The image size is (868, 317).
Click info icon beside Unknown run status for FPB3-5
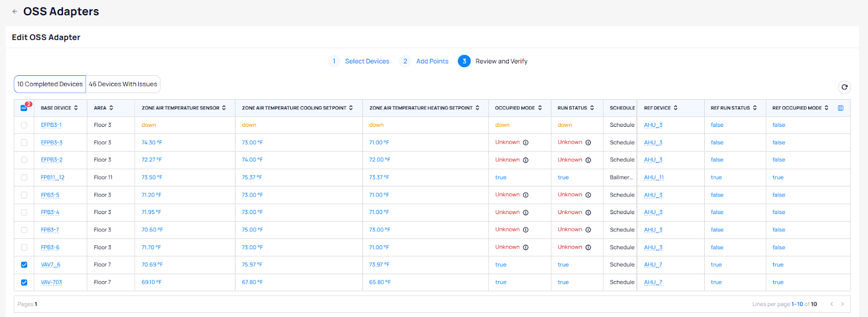[588, 195]
